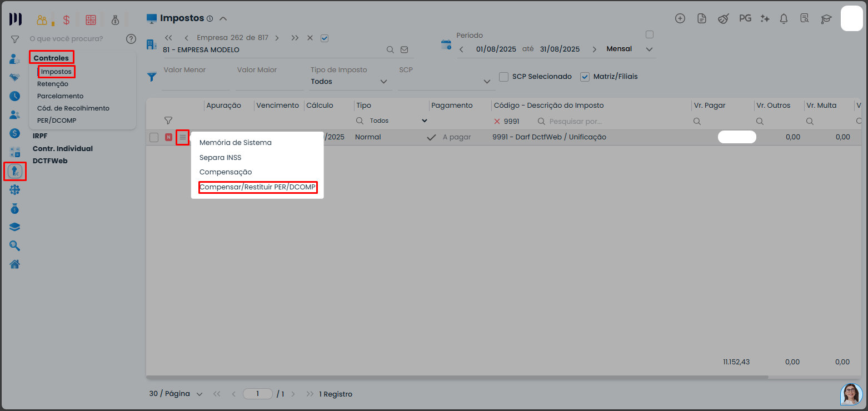Click the DCTFWeb sidebar link
Screen dimensions: 868x411
49,161
